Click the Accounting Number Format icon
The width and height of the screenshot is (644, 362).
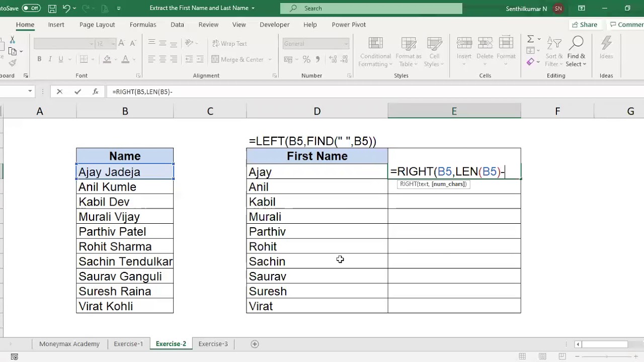point(288,59)
